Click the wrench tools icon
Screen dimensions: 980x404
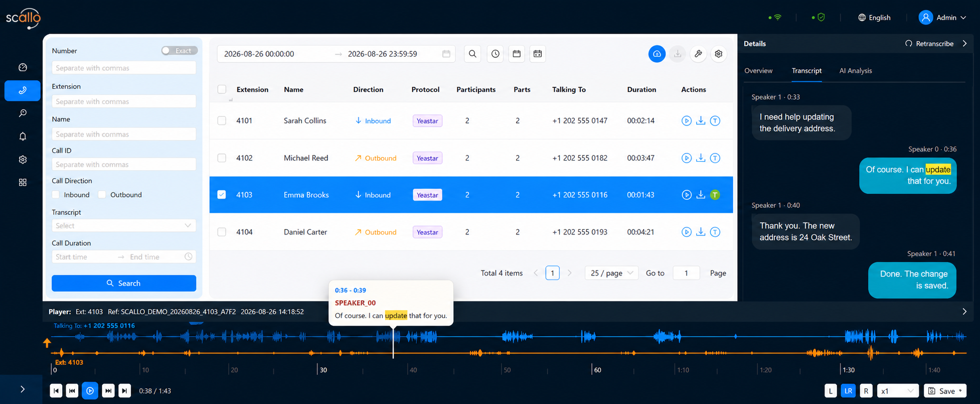point(698,54)
